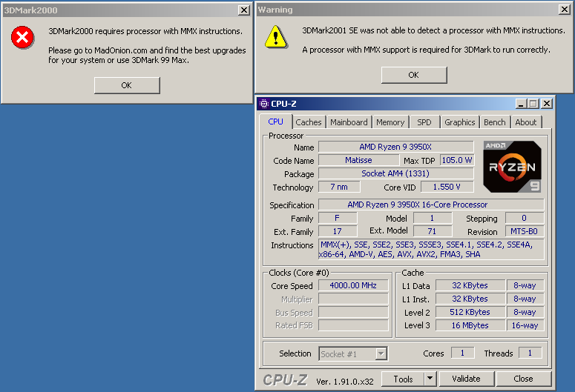Click the Package value Socket AM4 (1331)
This screenshot has width=575, height=392.
395,173
